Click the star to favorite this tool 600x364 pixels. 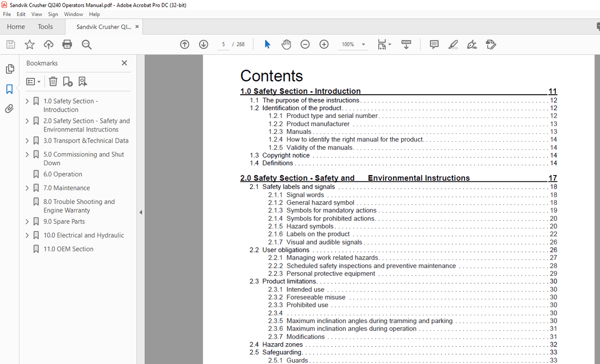tap(30, 44)
